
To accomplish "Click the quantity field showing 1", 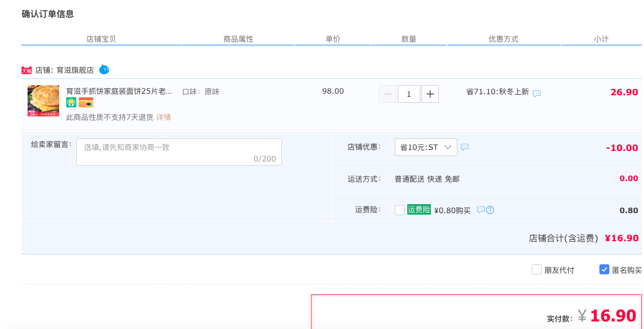I will tap(409, 94).
